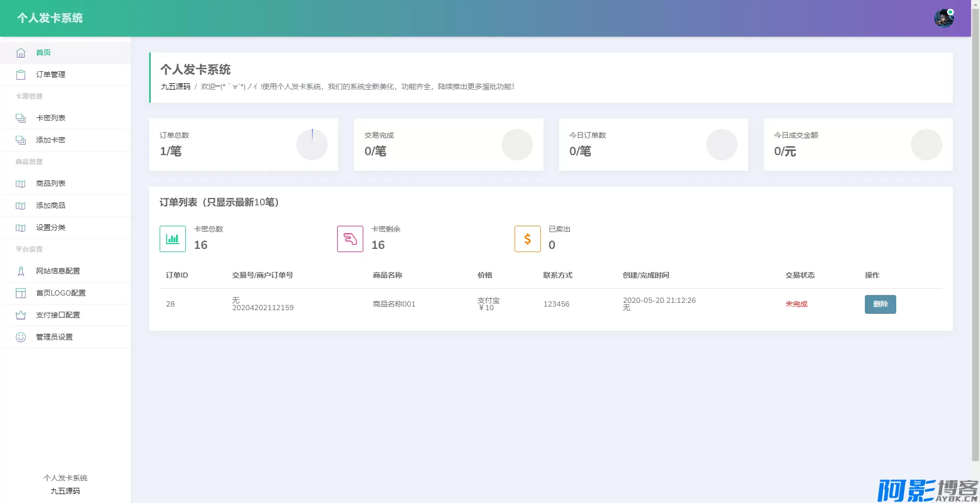Open 商品列表 in the sidebar
Viewport: 980px width, 503px height.
tap(50, 184)
